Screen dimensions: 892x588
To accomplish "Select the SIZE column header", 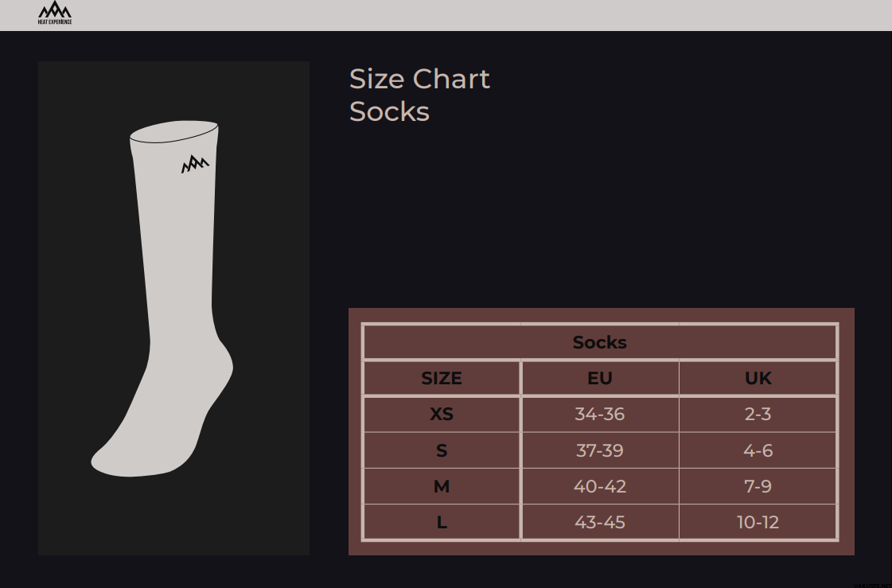I will (442, 378).
